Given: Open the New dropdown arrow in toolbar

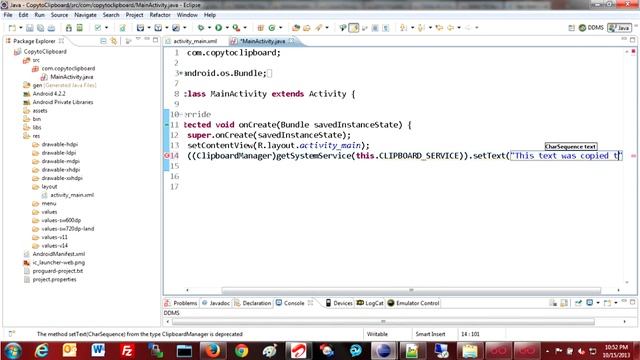Looking at the screenshot, I should coord(21,28).
